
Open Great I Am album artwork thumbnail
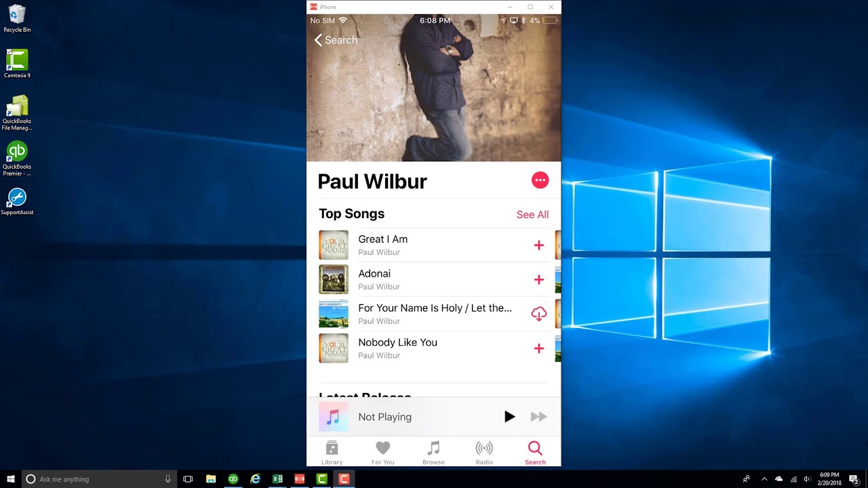coord(334,245)
